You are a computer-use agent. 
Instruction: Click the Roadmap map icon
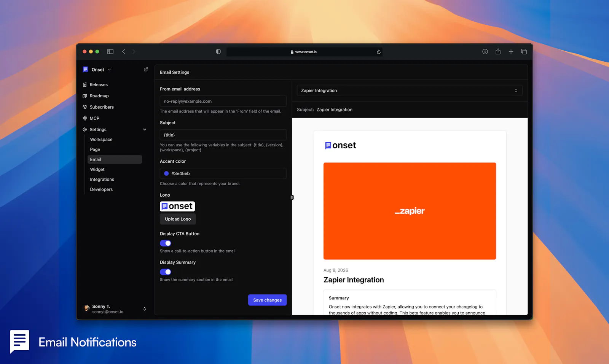[85, 96]
